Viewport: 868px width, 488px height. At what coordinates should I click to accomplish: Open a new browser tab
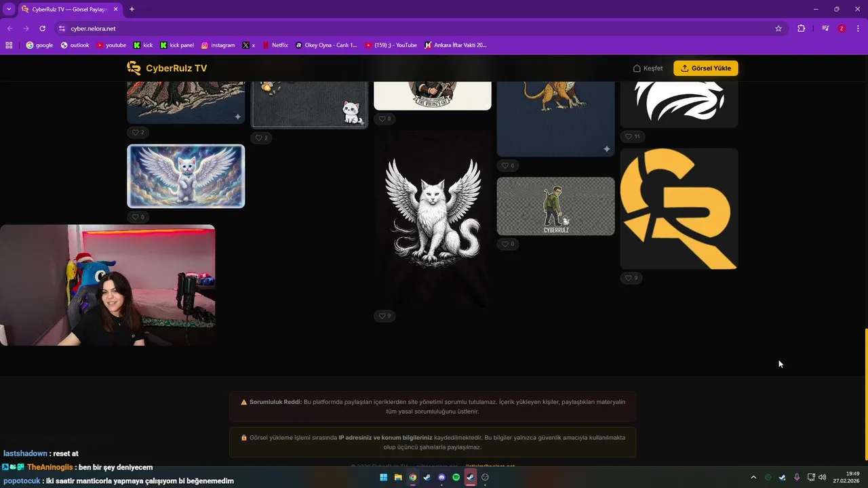pos(132,9)
